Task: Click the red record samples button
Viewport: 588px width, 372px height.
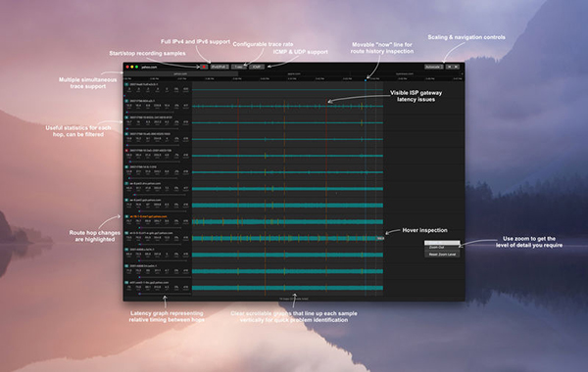Action: tap(204, 67)
